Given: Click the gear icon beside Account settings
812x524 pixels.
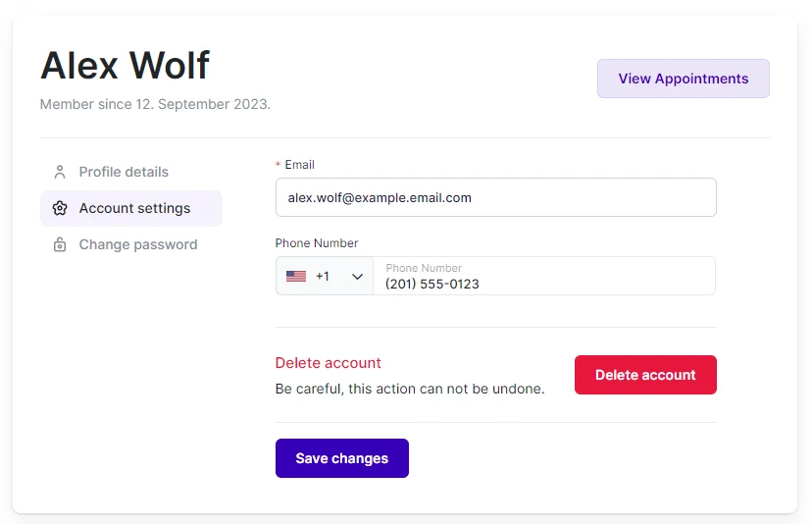Looking at the screenshot, I should click(60, 208).
